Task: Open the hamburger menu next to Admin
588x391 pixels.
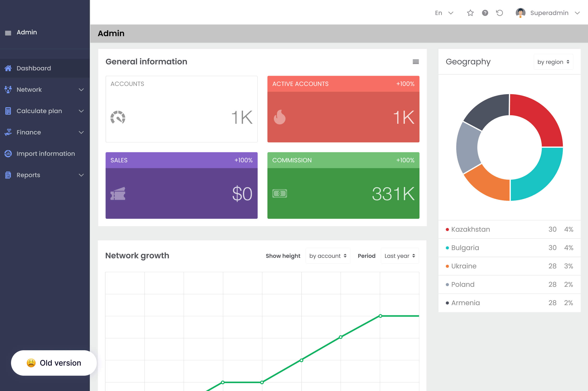Action: point(8,32)
